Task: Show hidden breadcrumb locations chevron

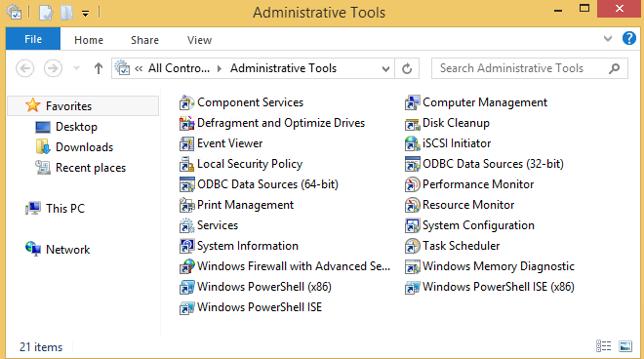Action: (139, 68)
